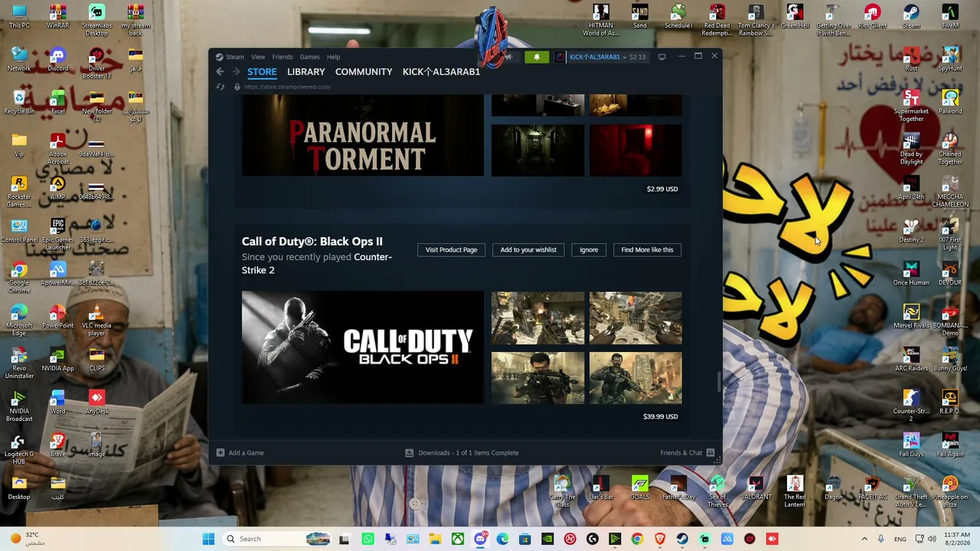The image size is (980, 551).
Task: Open WhatsApp from the taskbar
Action: (367, 539)
